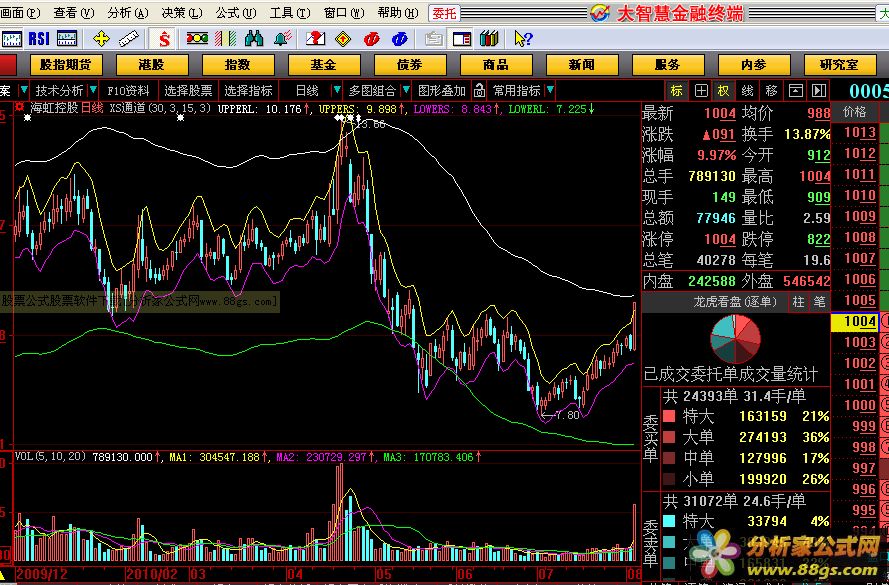The image size is (889, 585).
Task: Click the blue circular info icon
Action: click(x=400, y=39)
